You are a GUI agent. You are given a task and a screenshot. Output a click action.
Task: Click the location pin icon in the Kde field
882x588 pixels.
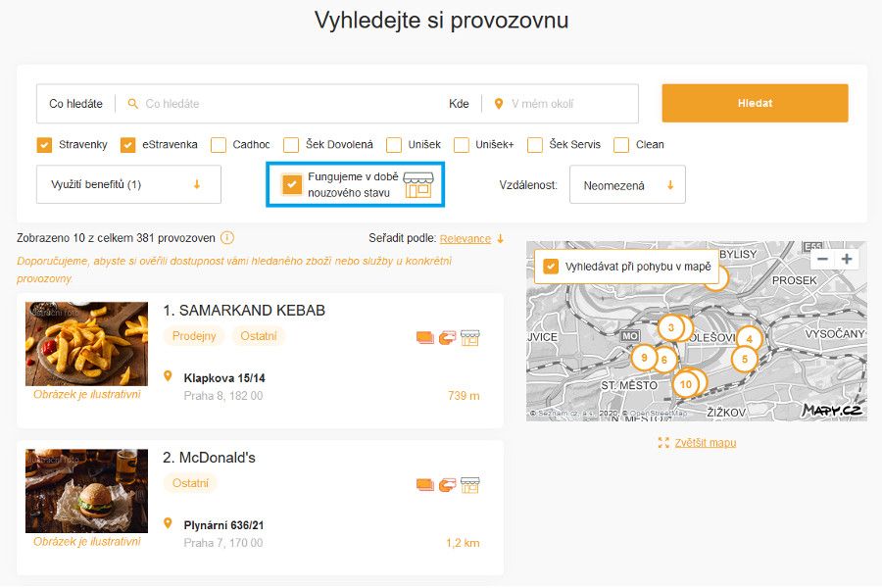500,103
